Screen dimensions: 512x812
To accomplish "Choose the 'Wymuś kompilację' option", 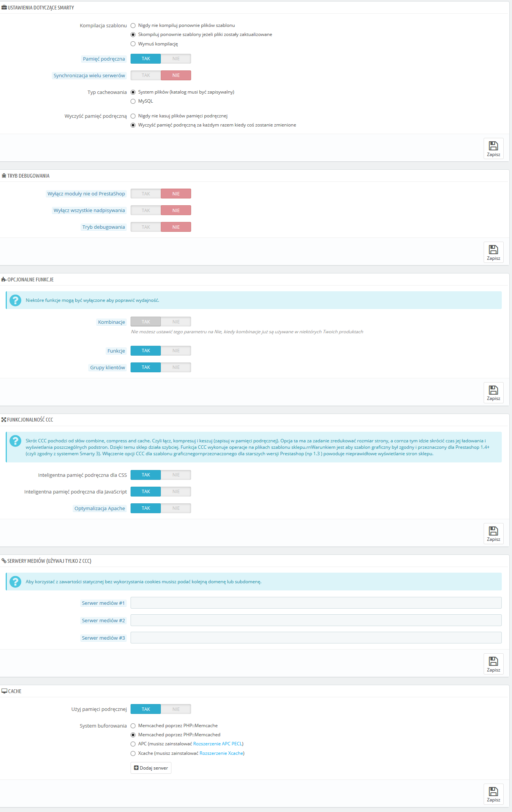I will click(133, 44).
